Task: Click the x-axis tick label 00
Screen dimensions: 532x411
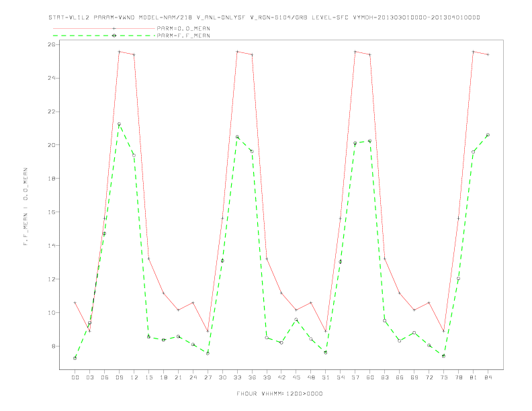Action: (75, 377)
